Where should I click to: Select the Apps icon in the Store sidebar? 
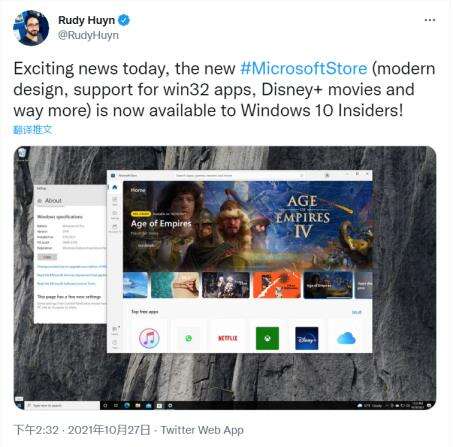click(115, 201)
